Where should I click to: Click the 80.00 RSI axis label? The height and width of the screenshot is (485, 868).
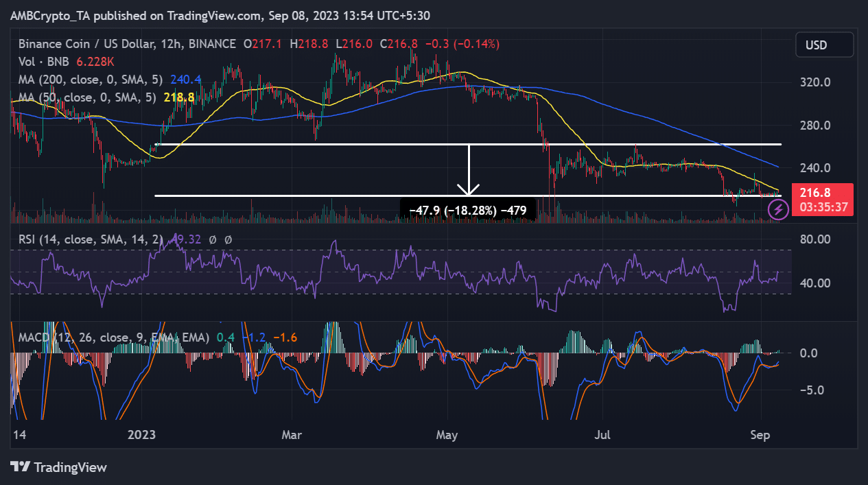pos(817,239)
